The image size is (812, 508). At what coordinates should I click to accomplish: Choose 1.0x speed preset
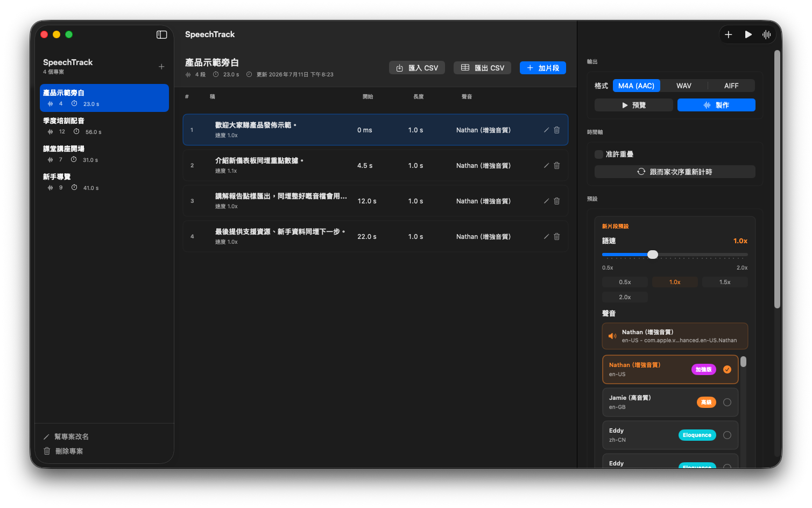675,282
